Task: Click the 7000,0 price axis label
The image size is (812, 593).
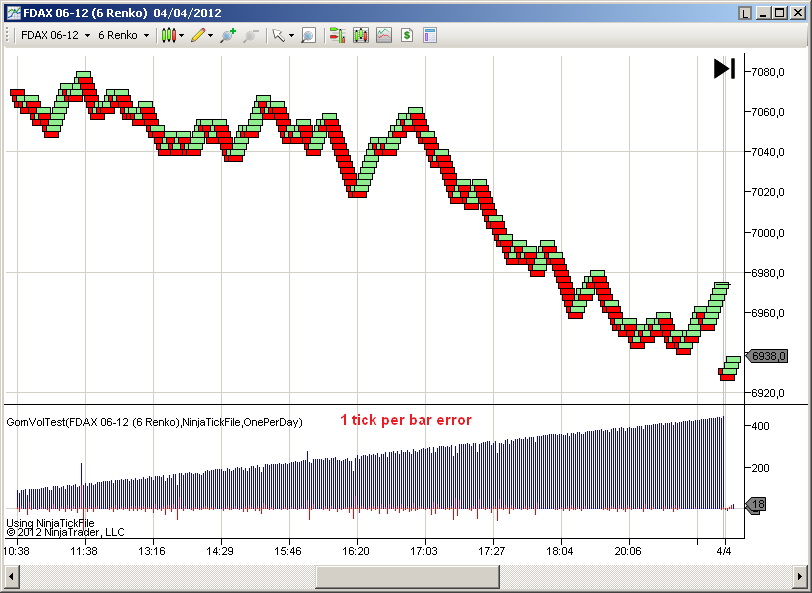Action: (767, 233)
